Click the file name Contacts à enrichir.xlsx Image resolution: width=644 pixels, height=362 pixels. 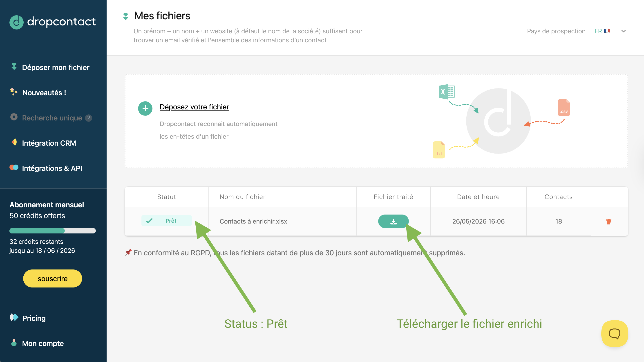point(253,221)
